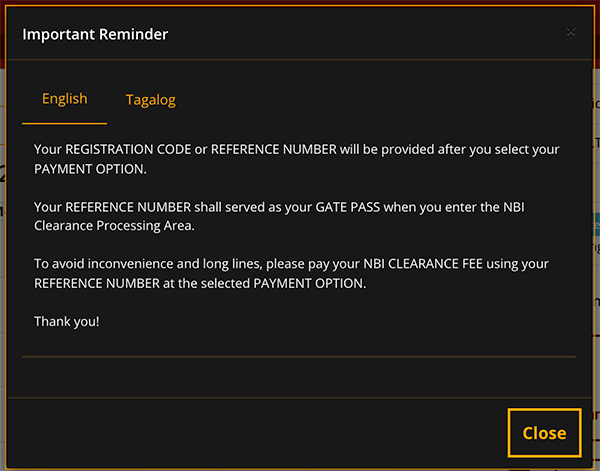
Task: Click the words GATE PASS in the reminder
Action: pyautogui.click(x=347, y=207)
